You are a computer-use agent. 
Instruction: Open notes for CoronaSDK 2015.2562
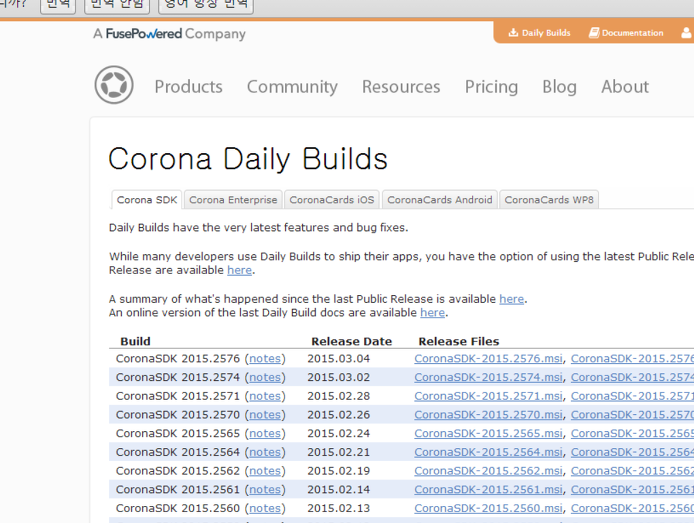click(x=265, y=471)
